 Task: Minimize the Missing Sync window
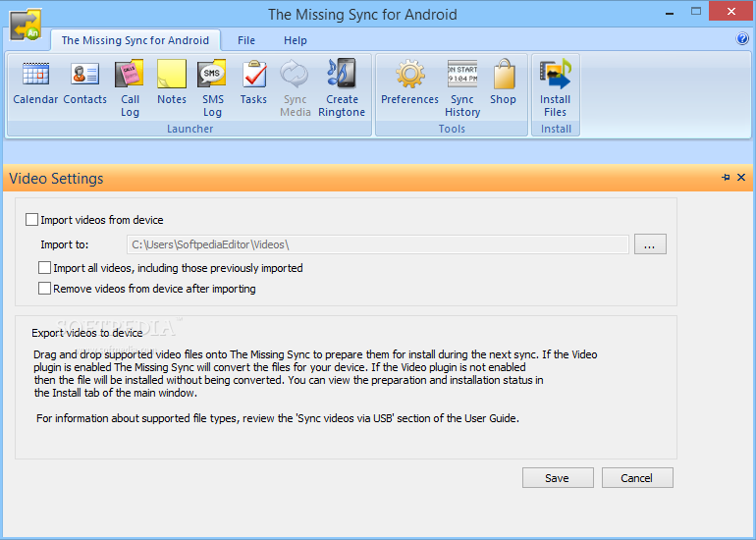(x=670, y=14)
